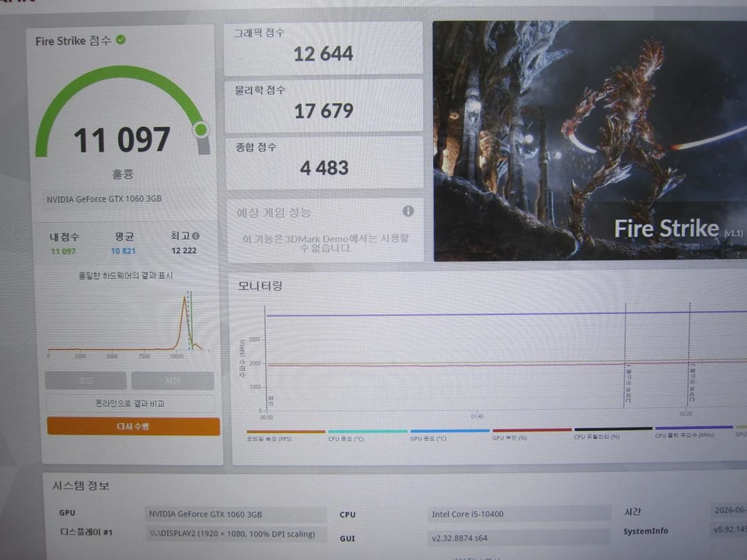747x560 pixels.
Task: Click the orange 다시 수행 button
Action: pyautogui.click(x=134, y=426)
